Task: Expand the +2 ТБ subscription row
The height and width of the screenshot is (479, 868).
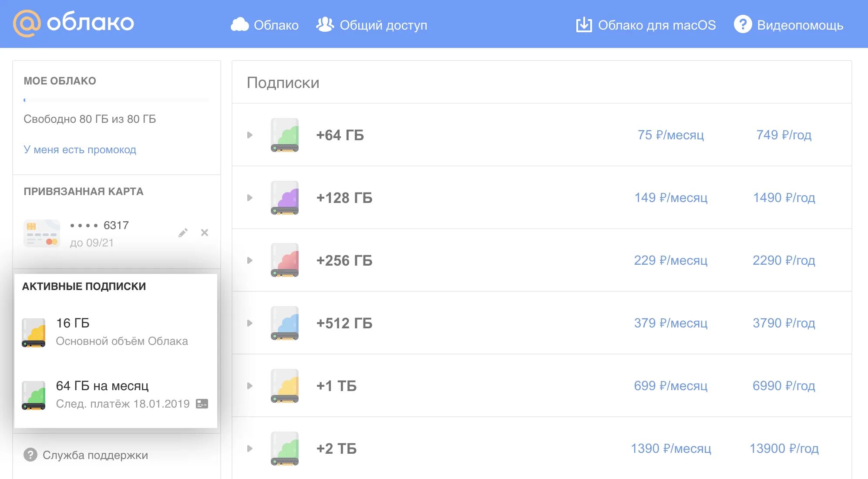Action: 250,449
